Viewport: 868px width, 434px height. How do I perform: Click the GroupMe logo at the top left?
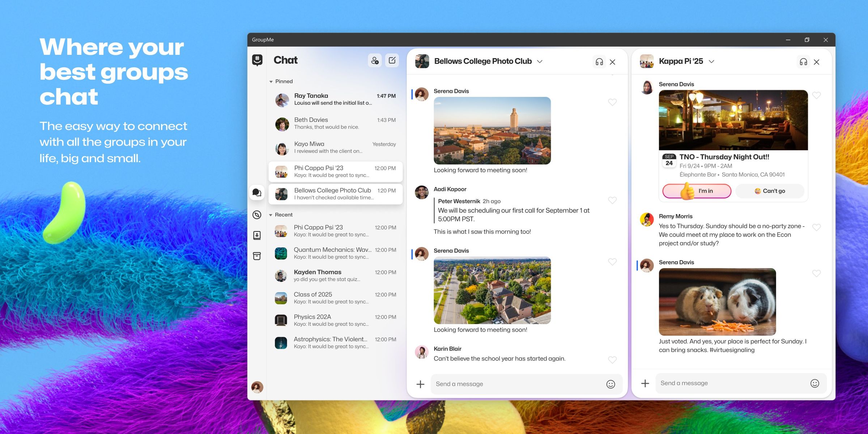click(257, 60)
